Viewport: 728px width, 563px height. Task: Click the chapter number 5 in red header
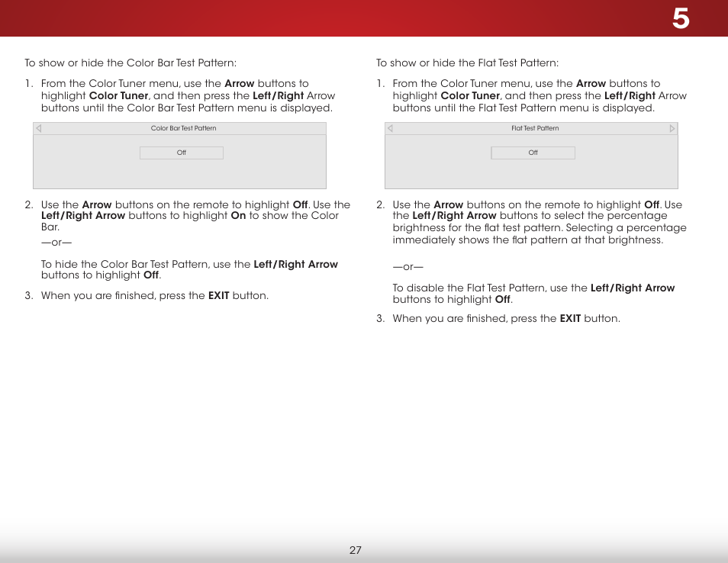point(681,19)
